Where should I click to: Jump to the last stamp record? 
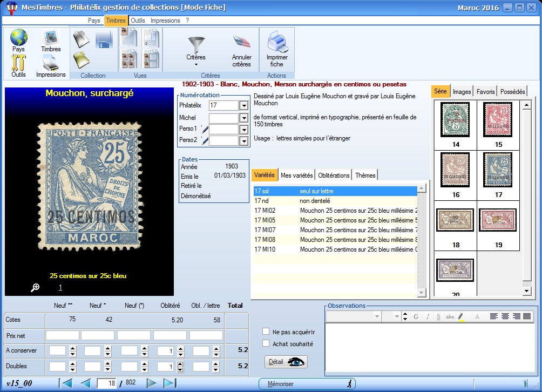[170, 383]
